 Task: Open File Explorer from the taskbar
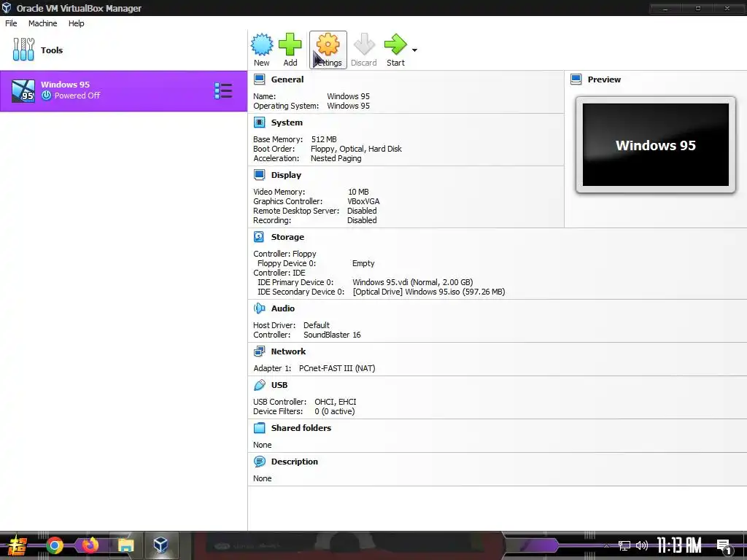point(125,545)
